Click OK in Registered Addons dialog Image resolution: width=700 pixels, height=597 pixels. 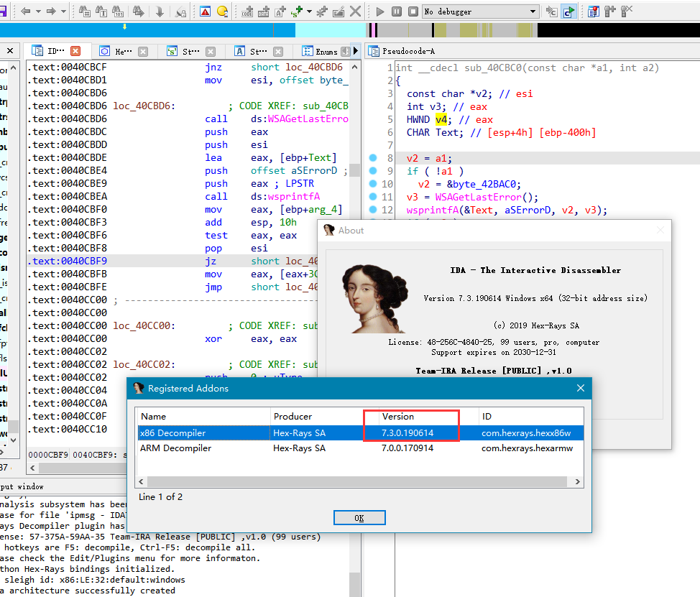[x=359, y=517]
